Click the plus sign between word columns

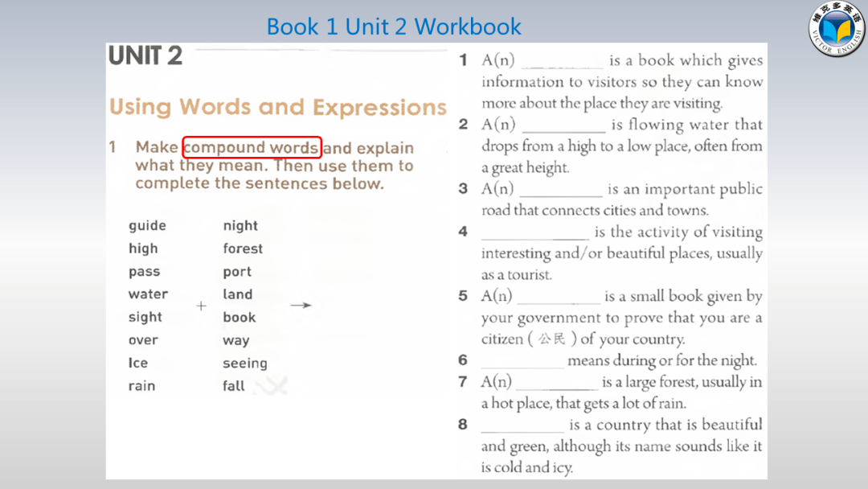201,306
